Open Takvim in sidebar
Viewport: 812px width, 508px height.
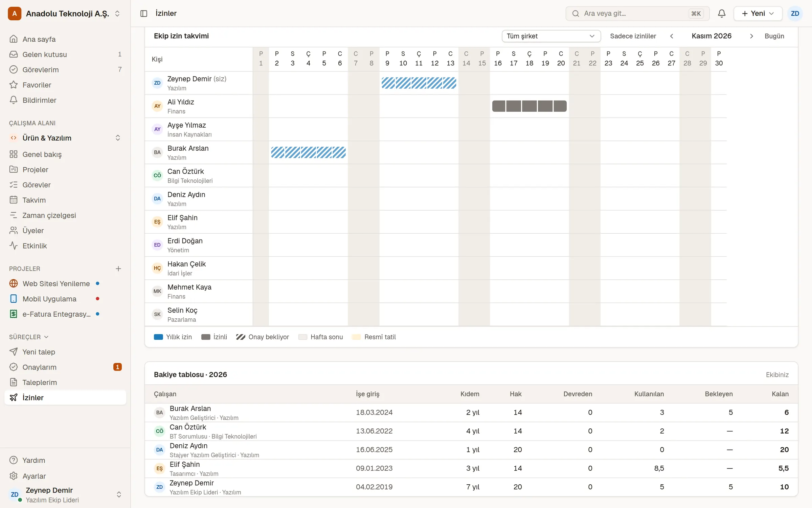coord(65,200)
